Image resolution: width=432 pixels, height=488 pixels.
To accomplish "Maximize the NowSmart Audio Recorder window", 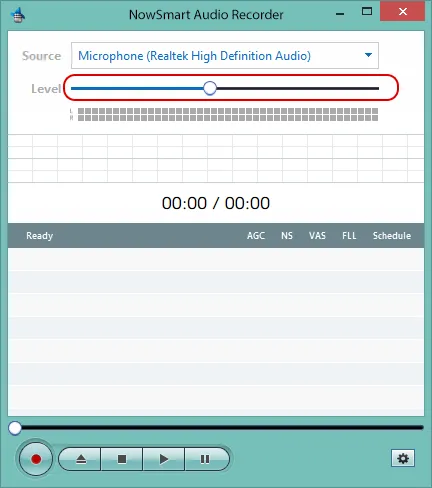I will (367, 12).
